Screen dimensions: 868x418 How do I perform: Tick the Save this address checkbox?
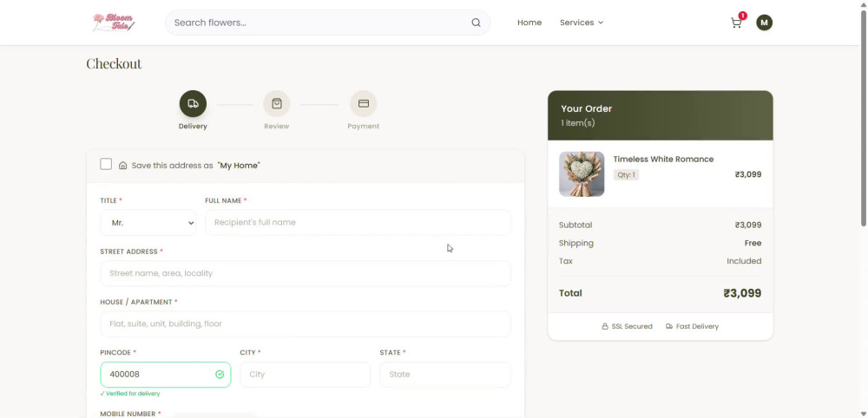106,164
